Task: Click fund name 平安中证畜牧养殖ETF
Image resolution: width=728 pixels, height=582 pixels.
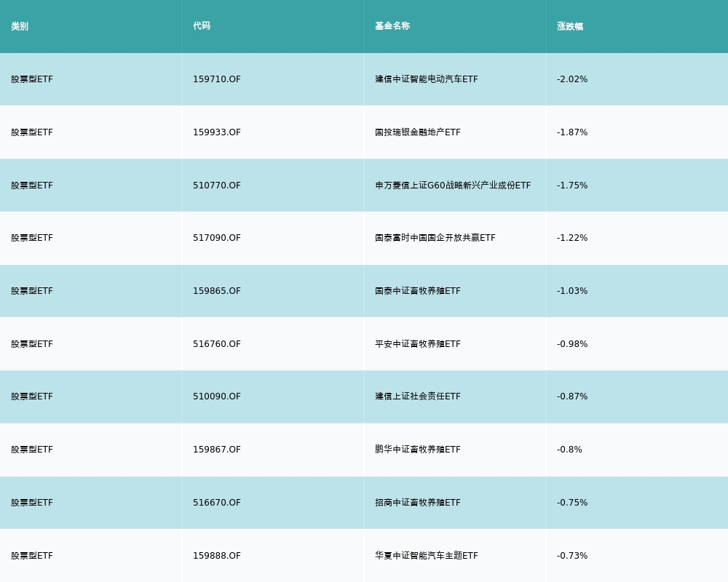Action: coord(418,344)
